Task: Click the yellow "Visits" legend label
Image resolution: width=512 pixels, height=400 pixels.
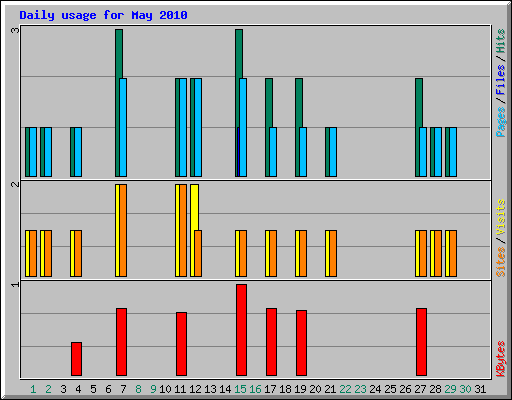Action: coord(500,217)
